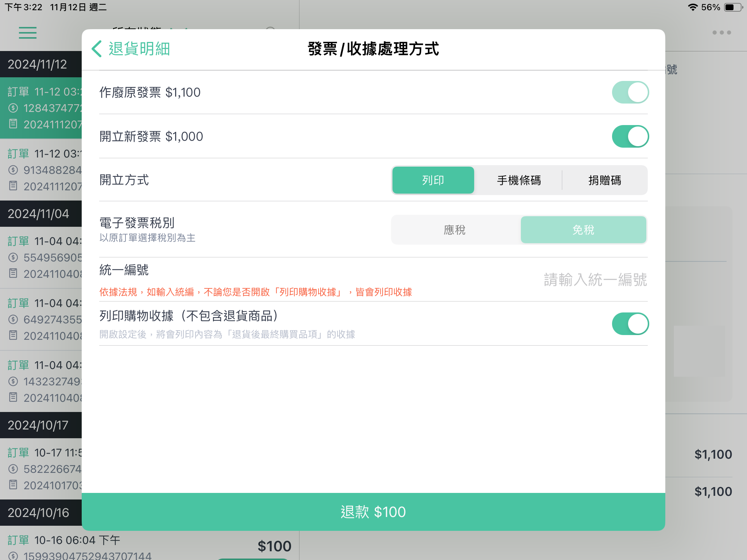Viewport: 747px width, 560px height.
Task: Click the 開啟設定後 description text
Action: 227,334
